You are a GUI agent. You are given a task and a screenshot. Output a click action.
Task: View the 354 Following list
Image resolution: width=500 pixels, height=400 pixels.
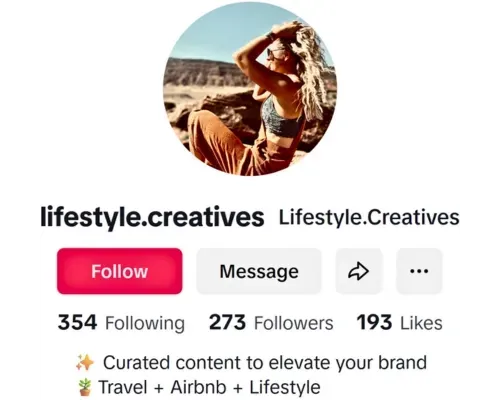[121, 323]
